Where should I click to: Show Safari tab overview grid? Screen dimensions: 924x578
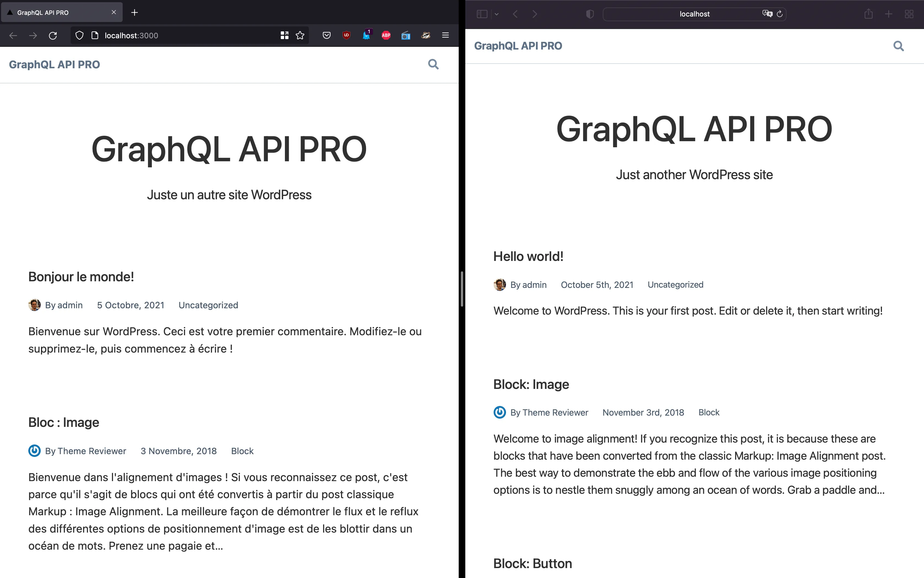tap(909, 14)
